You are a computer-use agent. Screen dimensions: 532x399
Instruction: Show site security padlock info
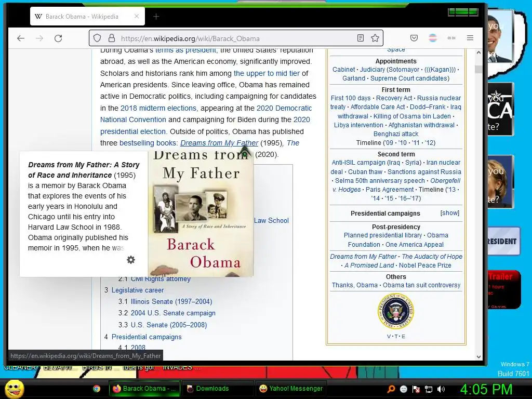point(111,38)
